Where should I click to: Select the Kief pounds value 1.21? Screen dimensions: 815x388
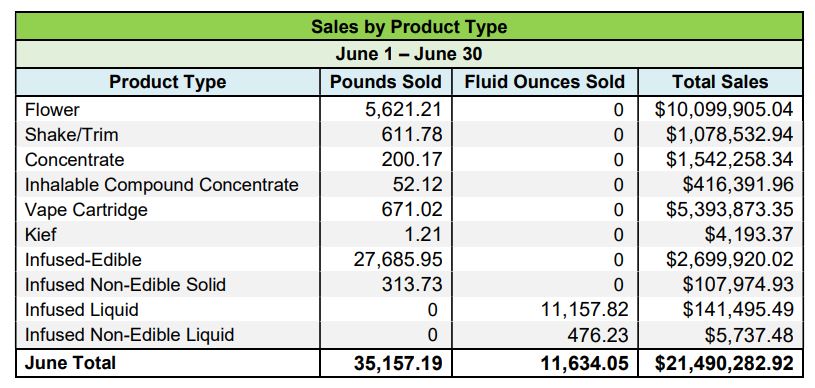[x=423, y=235]
